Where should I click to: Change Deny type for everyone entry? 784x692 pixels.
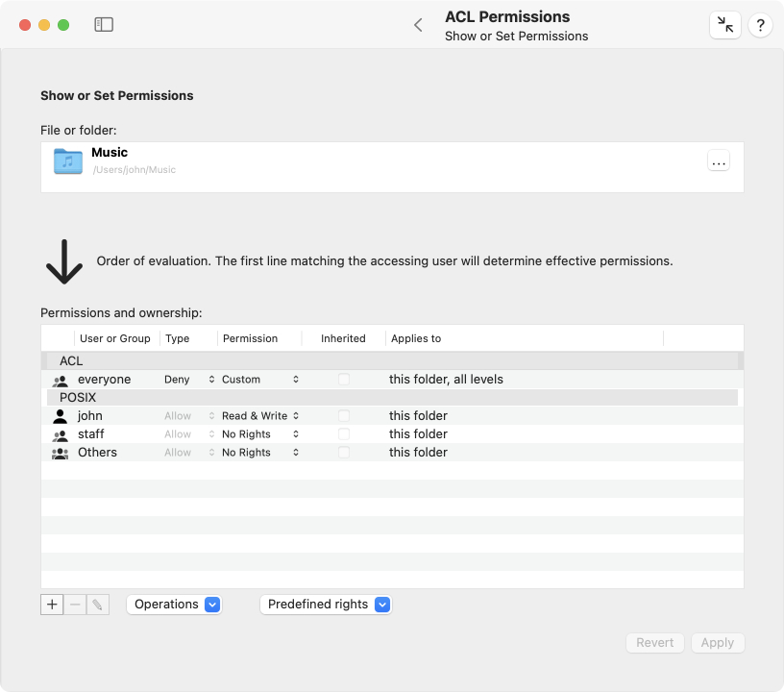pyautogui.click(x=189, y=379)
